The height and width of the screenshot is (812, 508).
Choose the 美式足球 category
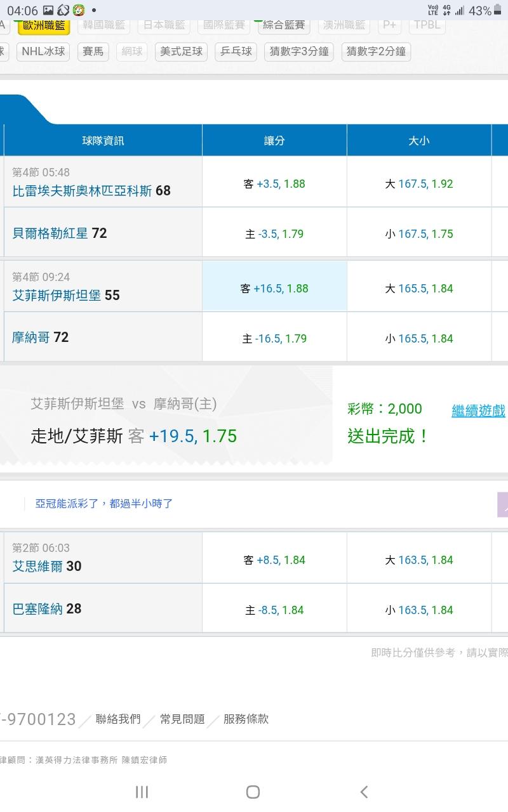click(x=180, y=51)
